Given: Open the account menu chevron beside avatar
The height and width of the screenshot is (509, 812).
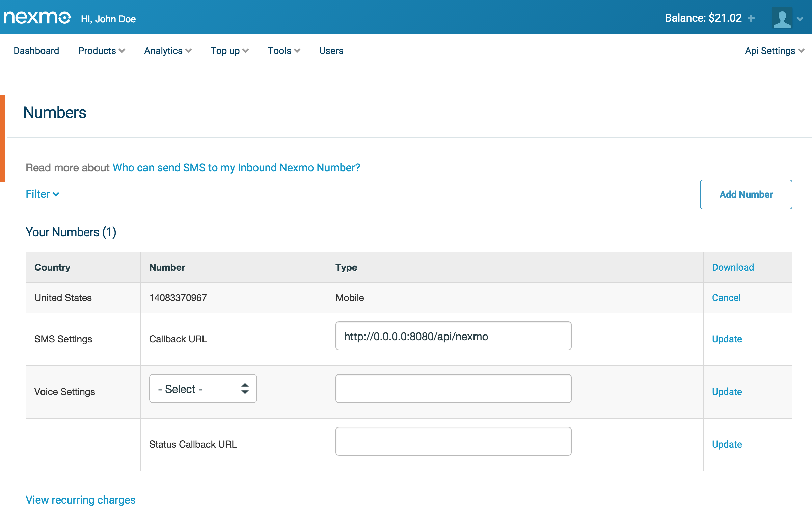Looking at the screenshot, I should coord(800,19).
